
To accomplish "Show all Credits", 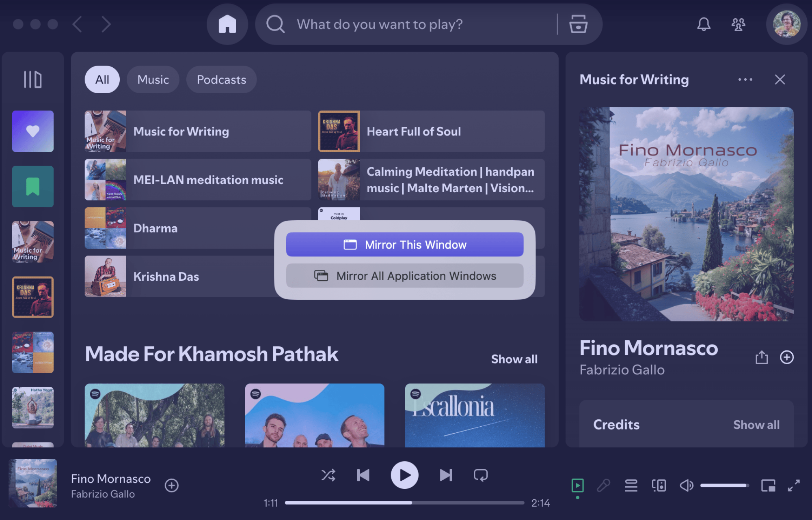I will point(756,425).
